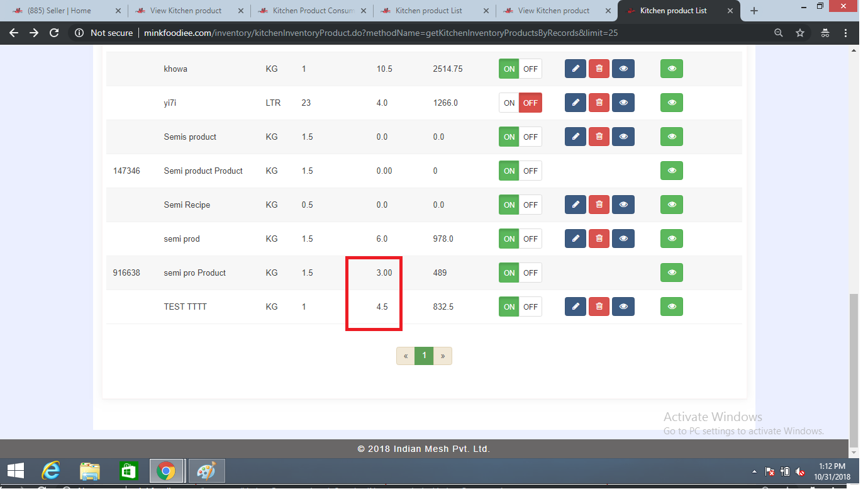The height and width of the screenshot is (501, 868).
Task: Go back to previous page
Action: tap(14, 33)
